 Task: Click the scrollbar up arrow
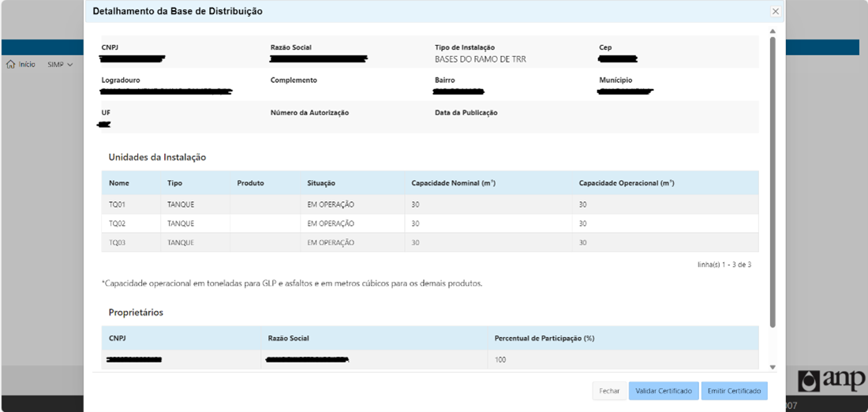point(773,31)
